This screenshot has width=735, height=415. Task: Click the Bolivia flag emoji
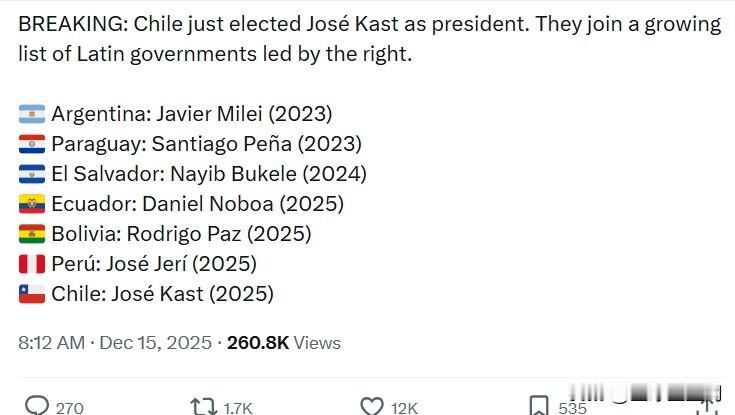(31, 234)
